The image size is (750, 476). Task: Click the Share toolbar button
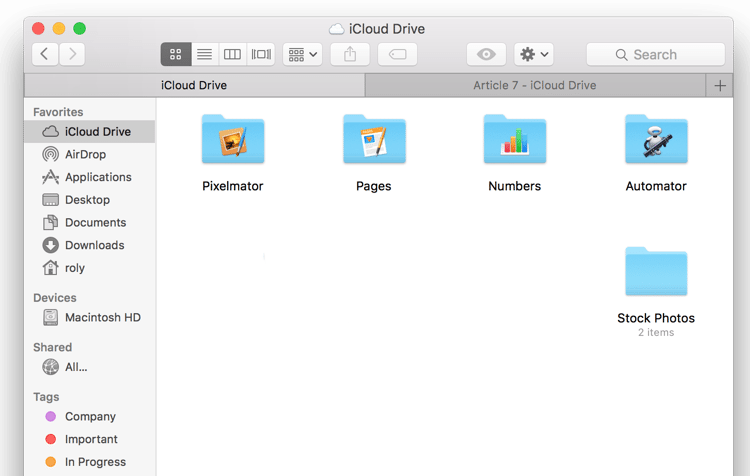(x=350, y=54)
